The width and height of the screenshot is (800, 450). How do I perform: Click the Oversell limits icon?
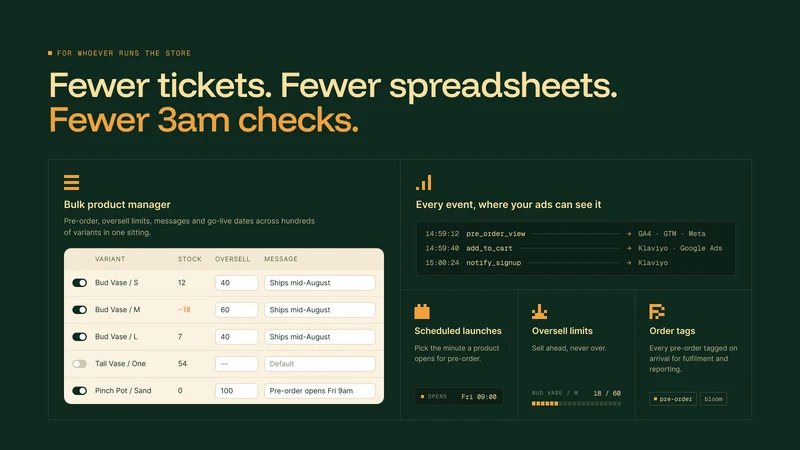click(539, 311)
